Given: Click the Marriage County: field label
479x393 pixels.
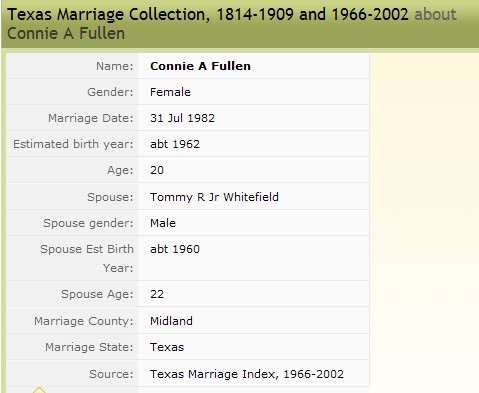Looking at the screenshot, I should pos(84,321).
